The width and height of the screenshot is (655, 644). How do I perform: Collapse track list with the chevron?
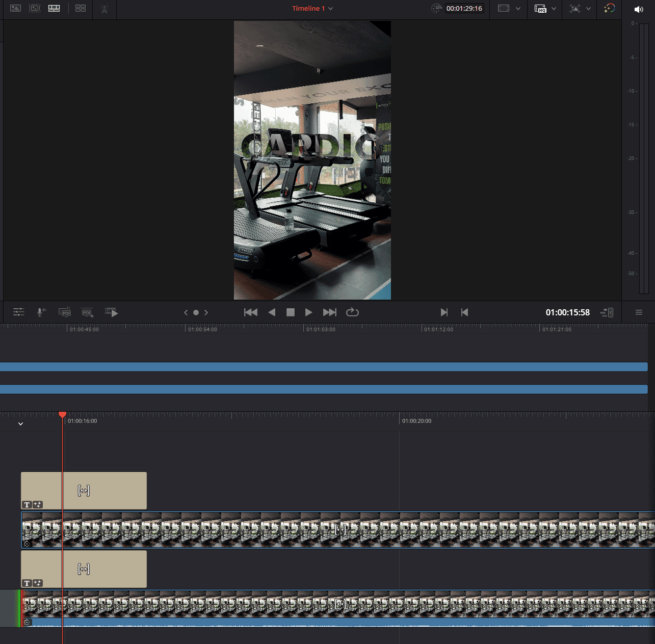(21, 424)
